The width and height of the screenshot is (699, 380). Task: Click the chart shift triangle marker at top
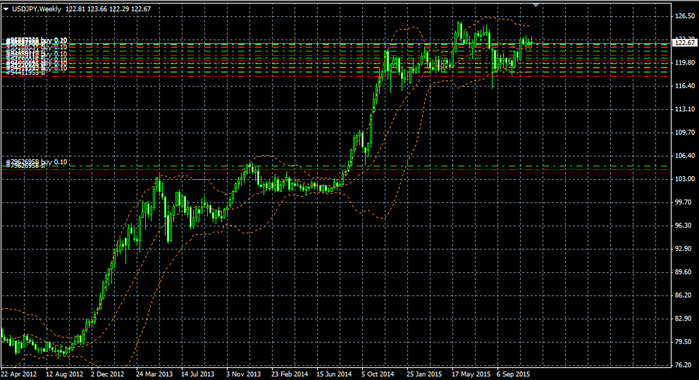tap(536, 5)
